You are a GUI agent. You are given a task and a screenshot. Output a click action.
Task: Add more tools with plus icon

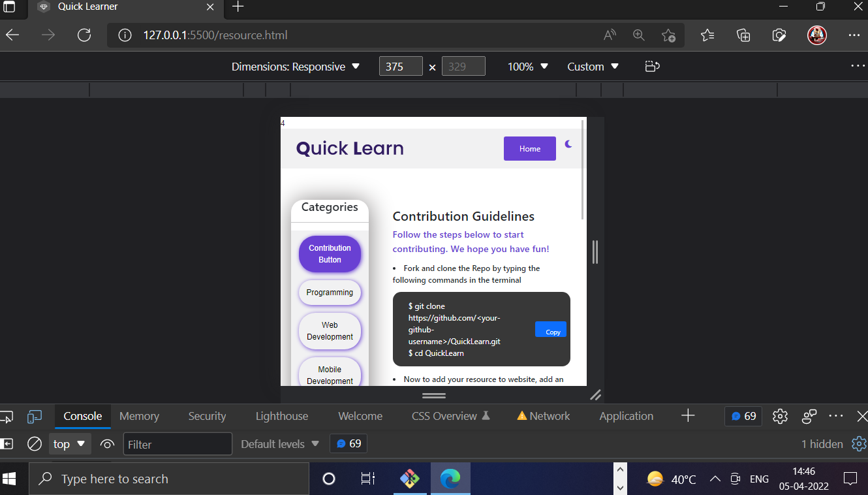(x=688, y=416)
